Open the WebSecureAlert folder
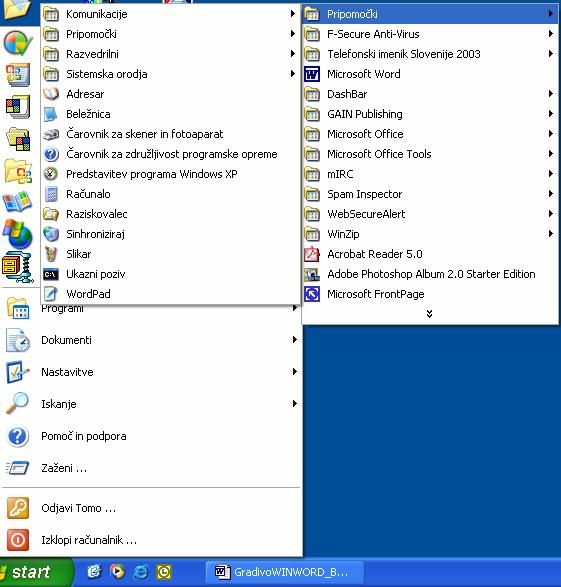This screenshot has width=561, height=587. point(430,214)
